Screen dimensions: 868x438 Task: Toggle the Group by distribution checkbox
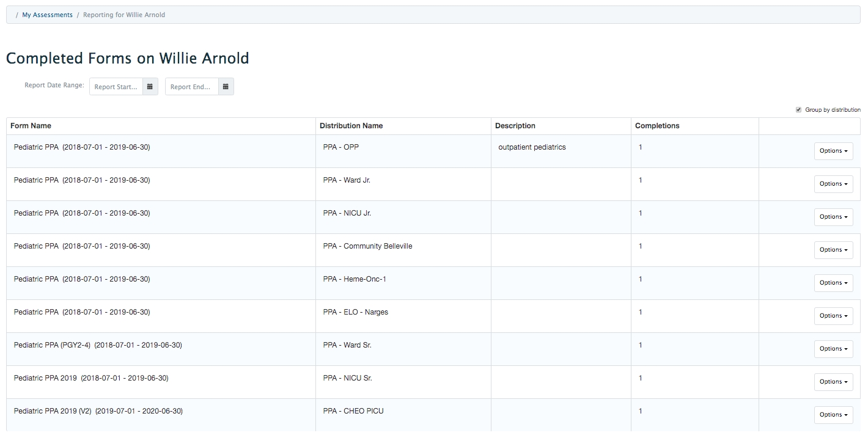(x=798, y=110)
